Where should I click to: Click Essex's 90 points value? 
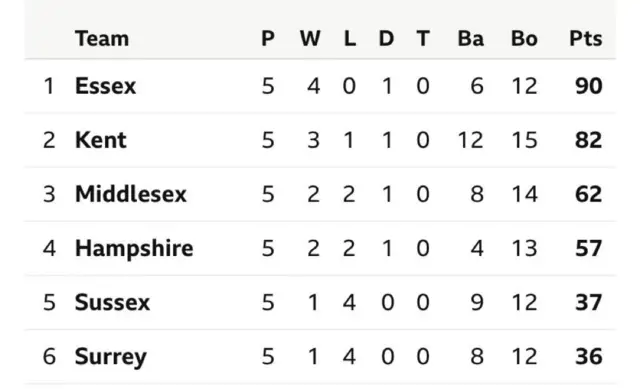point(589,86)
